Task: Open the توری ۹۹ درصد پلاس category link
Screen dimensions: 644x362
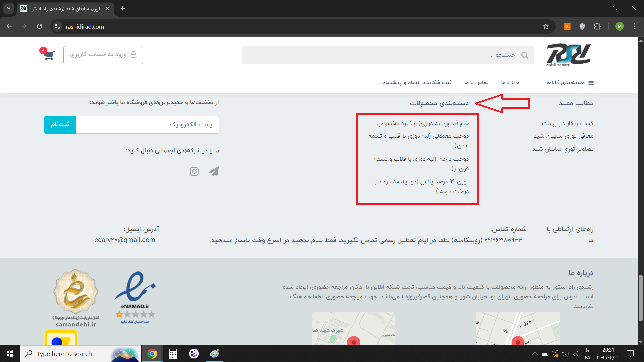Action: (x=421, y=186)
